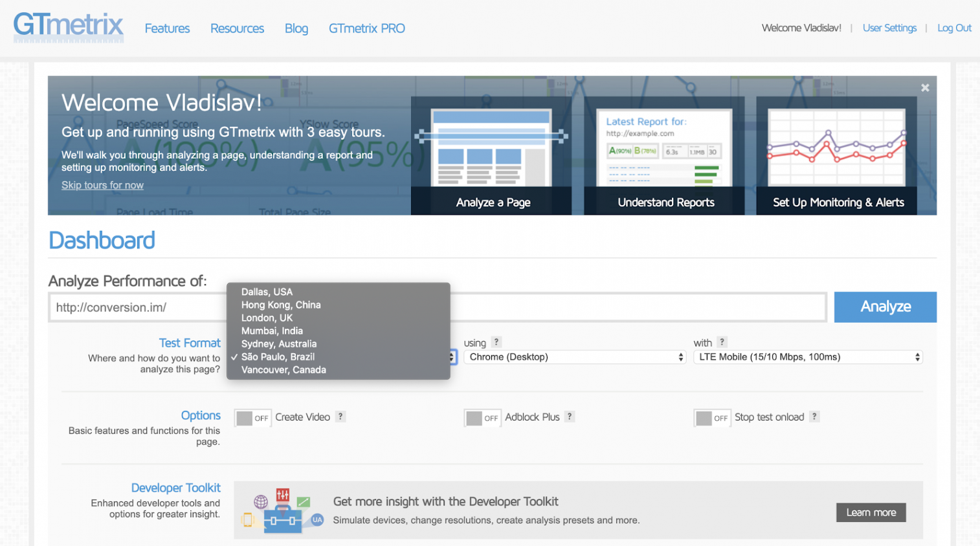980x546 pixels.
Task: Click the Test Format heading
Action: 190,343
